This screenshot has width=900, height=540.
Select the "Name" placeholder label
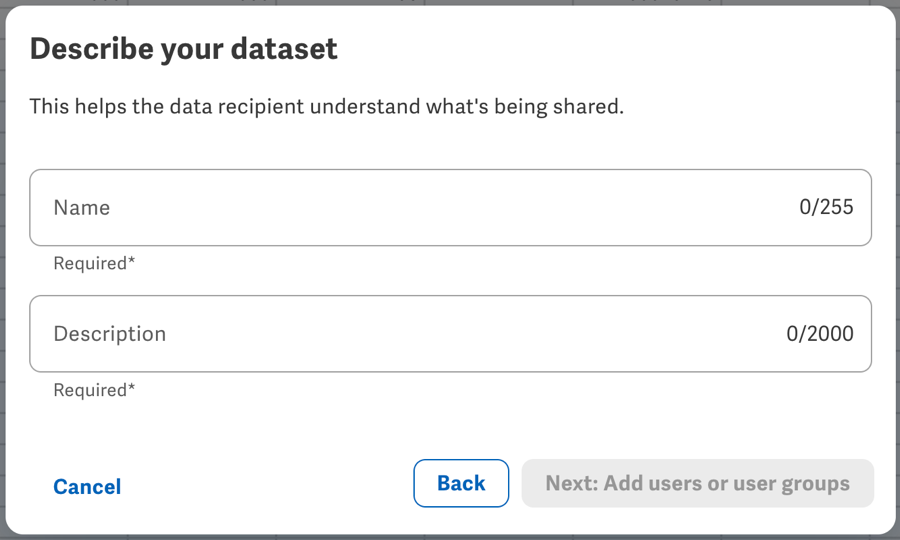click(x=82, y=208)
